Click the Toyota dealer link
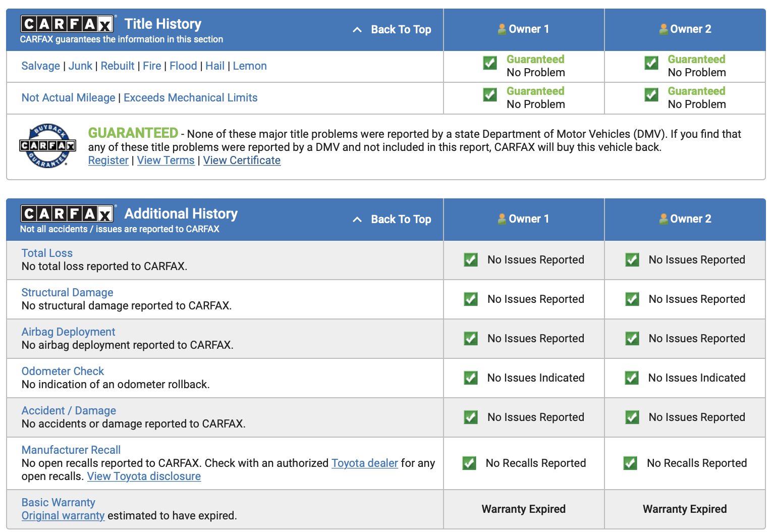 (x=365, y=463)
